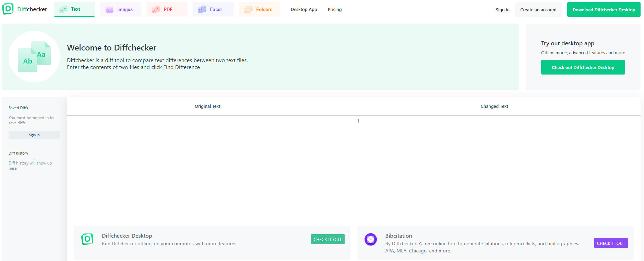This screenshot has height=261, width=644.
Task: Click the Diffchecker logo icon
Action: 8,9
